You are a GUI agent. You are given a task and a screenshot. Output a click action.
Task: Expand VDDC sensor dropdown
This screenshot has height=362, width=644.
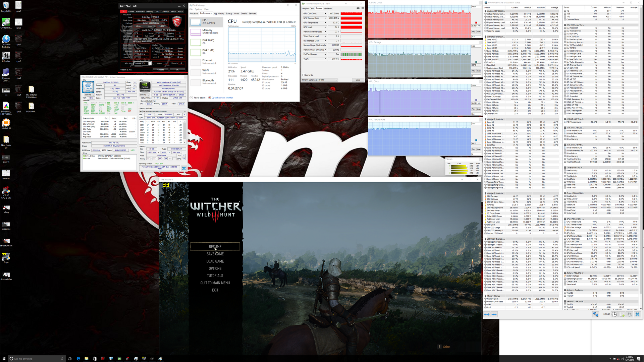click(x=325, y=59)
